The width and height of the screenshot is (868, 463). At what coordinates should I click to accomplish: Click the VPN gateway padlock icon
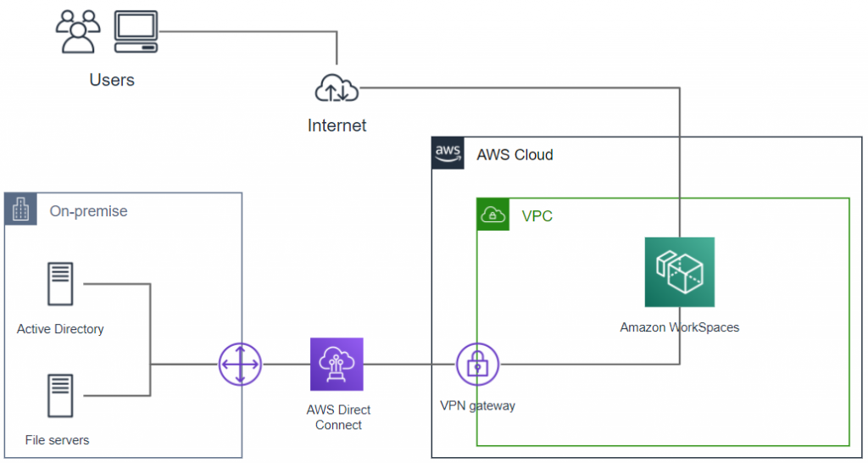point(477,365)
